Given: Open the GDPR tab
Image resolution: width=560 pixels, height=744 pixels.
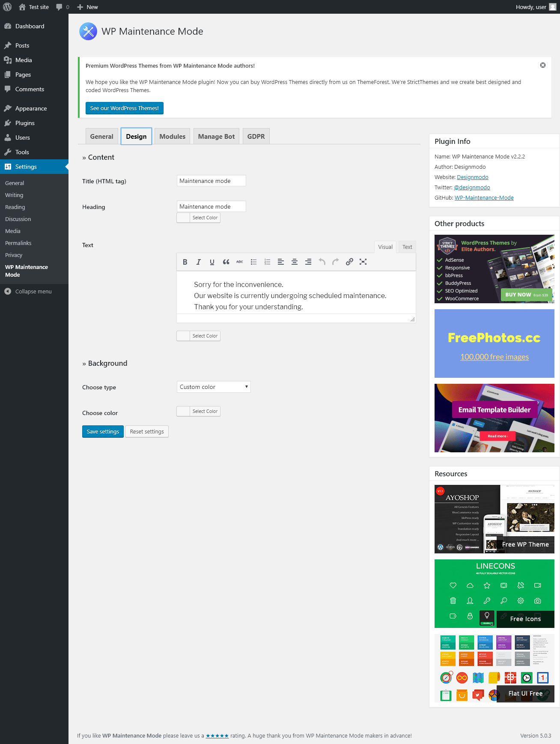Looking at the screenshot, I should (256, 136).
